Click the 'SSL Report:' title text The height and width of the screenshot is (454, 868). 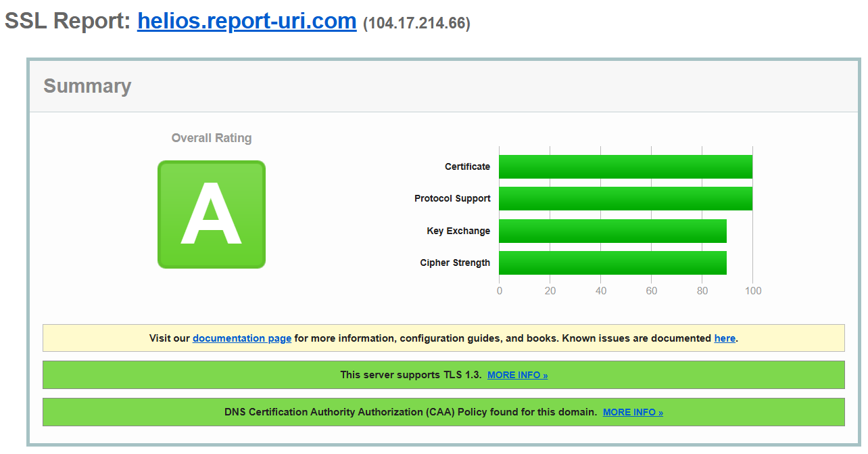pos(67,22)
